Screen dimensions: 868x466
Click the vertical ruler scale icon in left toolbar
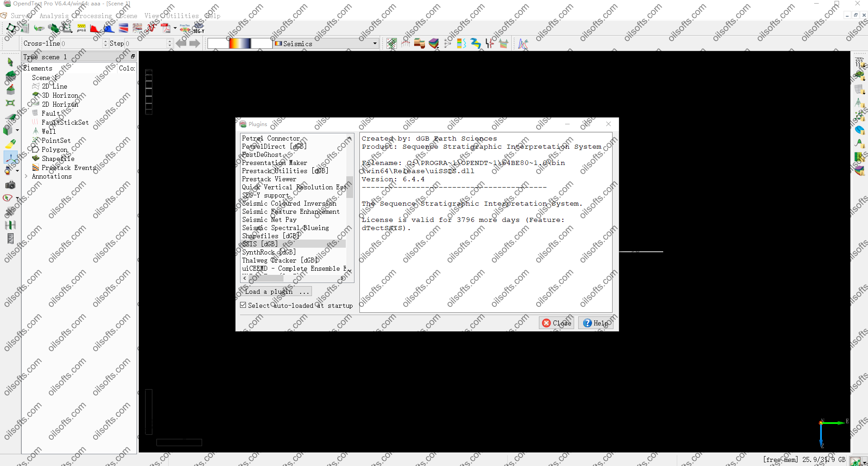tap(10, 238)
